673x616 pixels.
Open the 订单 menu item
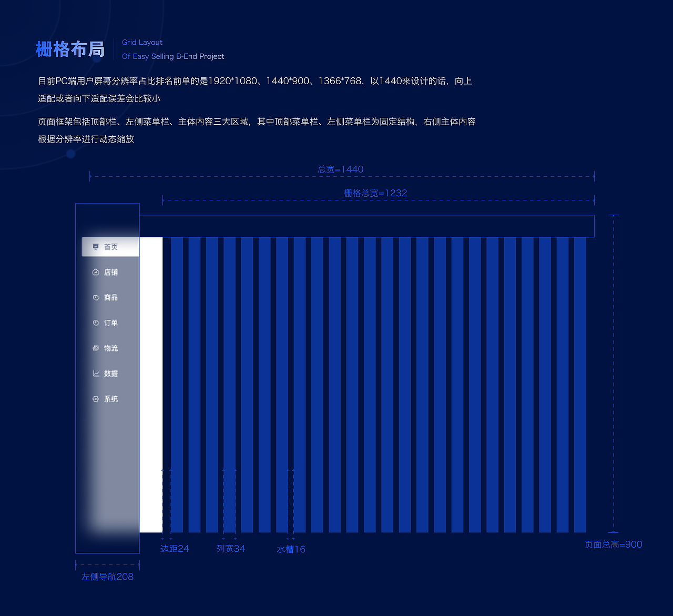click(x=110, y=322)
